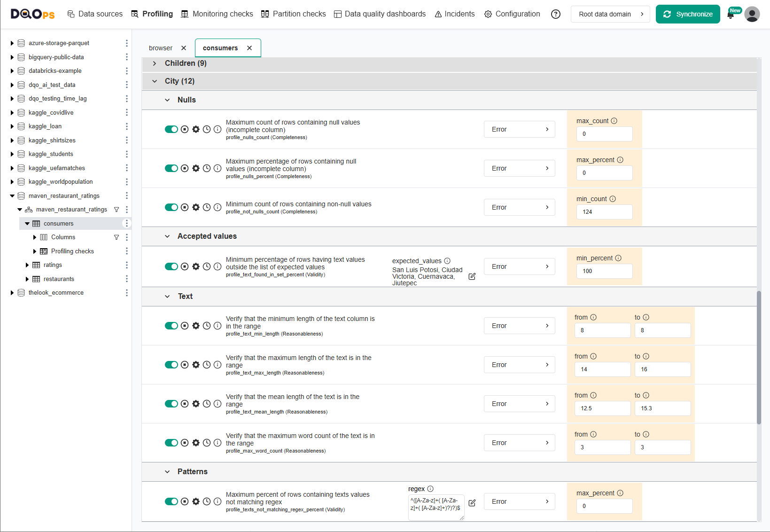Expand the Children (9) section
Viewport: 770px width, 532px height.
[x=155, y=63]
